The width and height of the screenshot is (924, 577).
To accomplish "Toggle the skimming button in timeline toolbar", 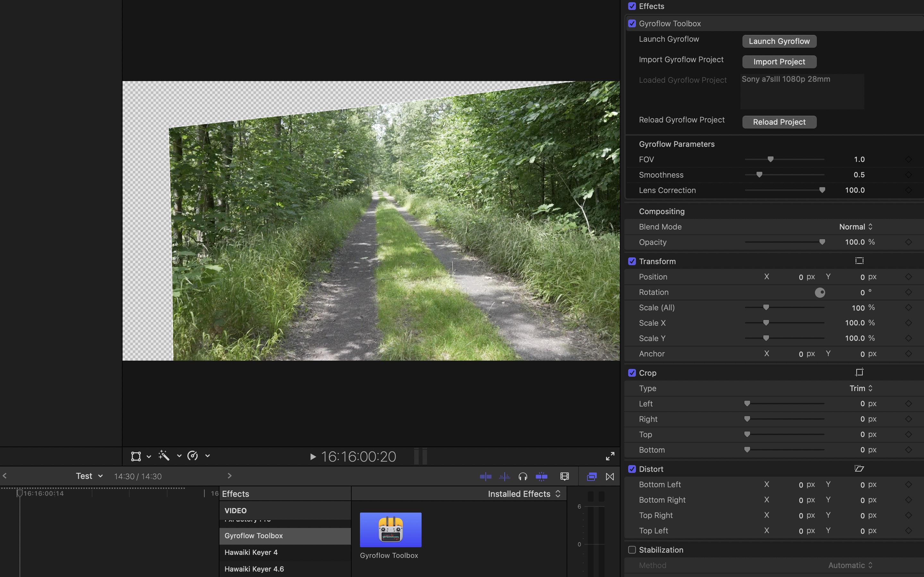I will tap(485, 476).
